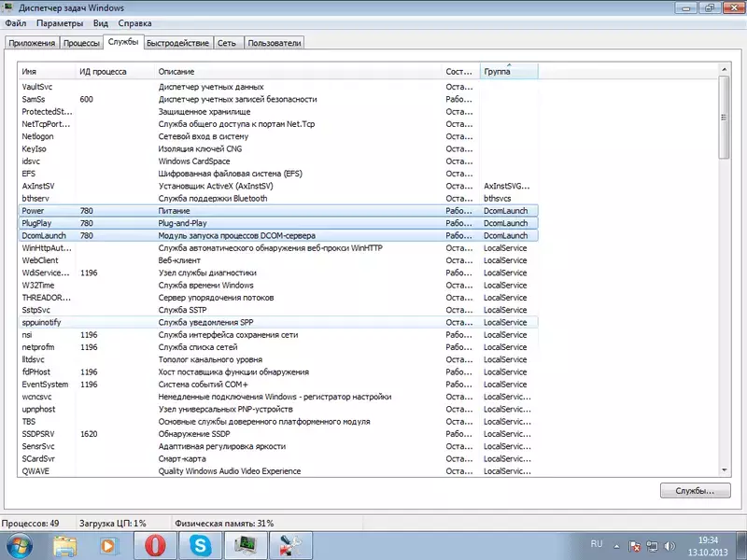Select the AxInstSV service
The height and width of the screenshot is (560, 747).
278,186
